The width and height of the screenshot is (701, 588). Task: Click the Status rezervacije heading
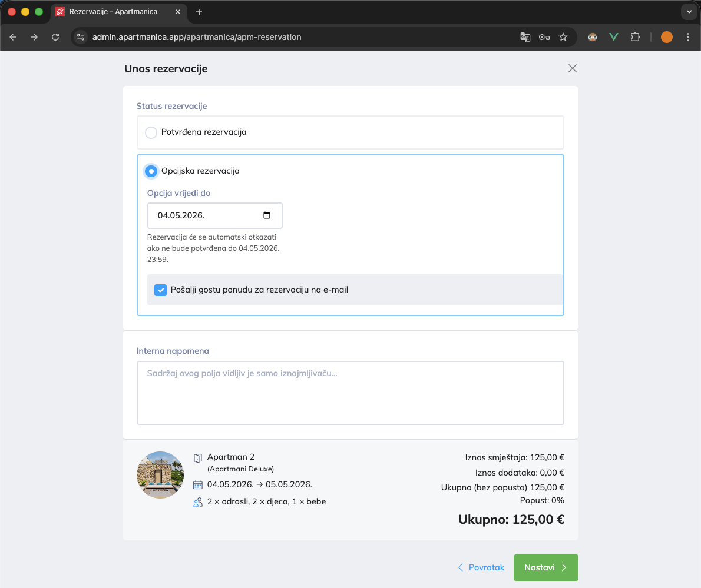click(171, 107)
